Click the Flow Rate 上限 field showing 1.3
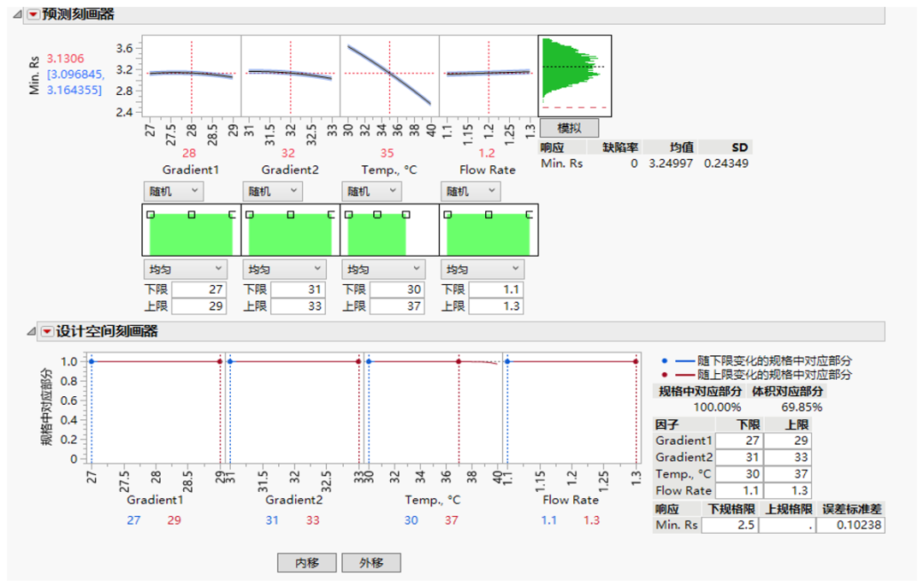The width and height of the screenshot is (924, 587). tap(496, 306)
